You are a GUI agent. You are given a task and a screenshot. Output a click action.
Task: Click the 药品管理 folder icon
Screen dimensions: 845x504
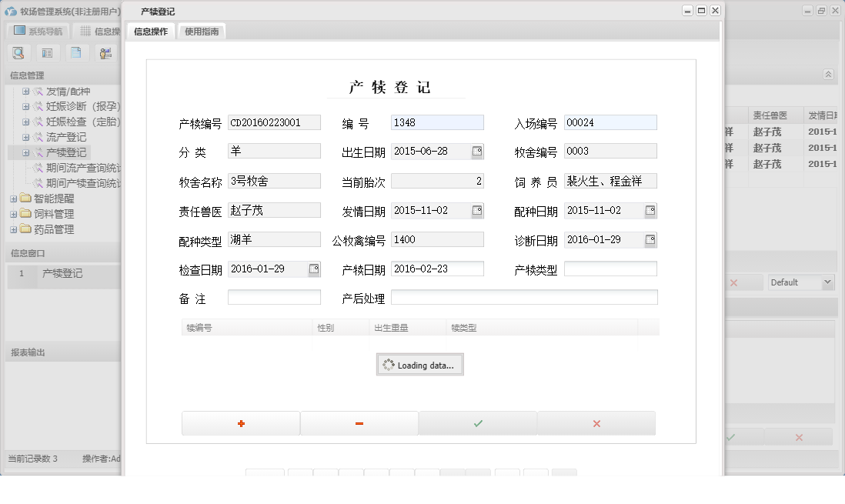coord(27,228)
